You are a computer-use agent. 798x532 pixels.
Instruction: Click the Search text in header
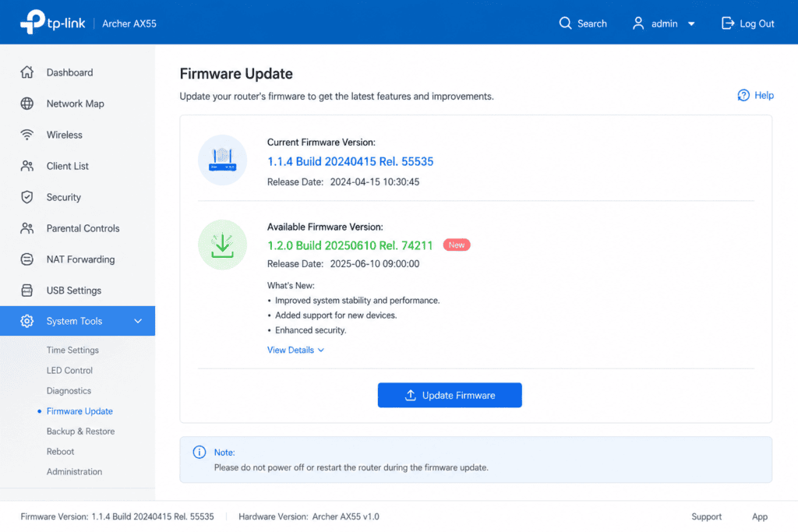pyautogui.click(x=592, y=24)
